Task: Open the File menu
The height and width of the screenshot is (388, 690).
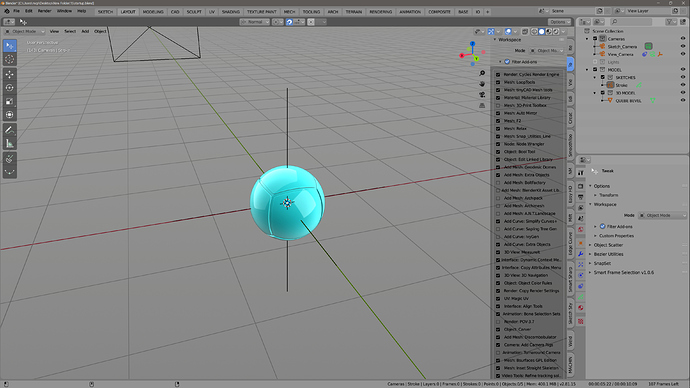Action: coord(16,11)
